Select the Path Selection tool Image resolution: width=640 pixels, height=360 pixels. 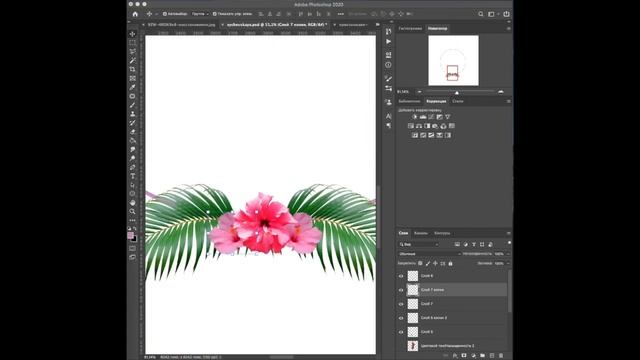[132, 185]
